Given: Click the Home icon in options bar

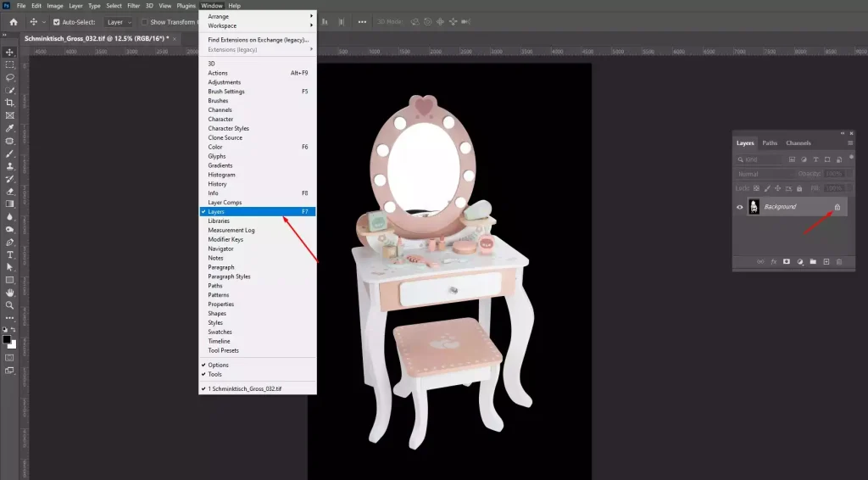Looking at the screenshot, I should pyautogui.click(x=14, y=22).
